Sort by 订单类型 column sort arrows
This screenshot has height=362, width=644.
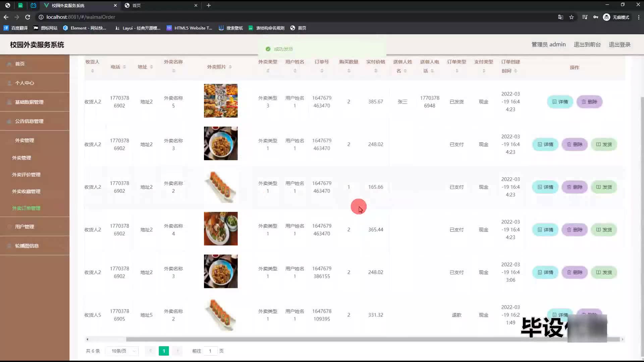click(x=457, y=71)
